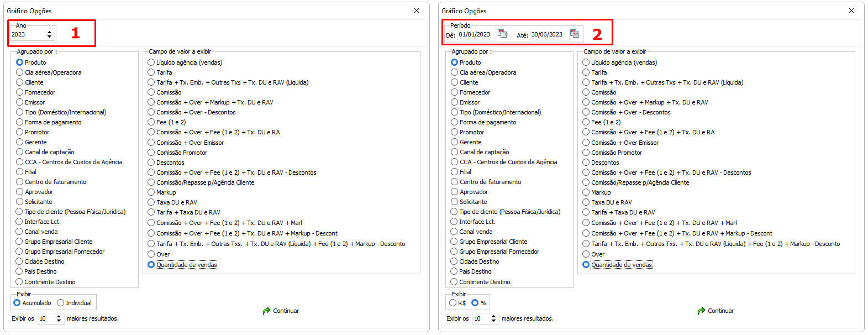
Task: Close the left Gráfico Opções dialog
Action: point(417,11)
